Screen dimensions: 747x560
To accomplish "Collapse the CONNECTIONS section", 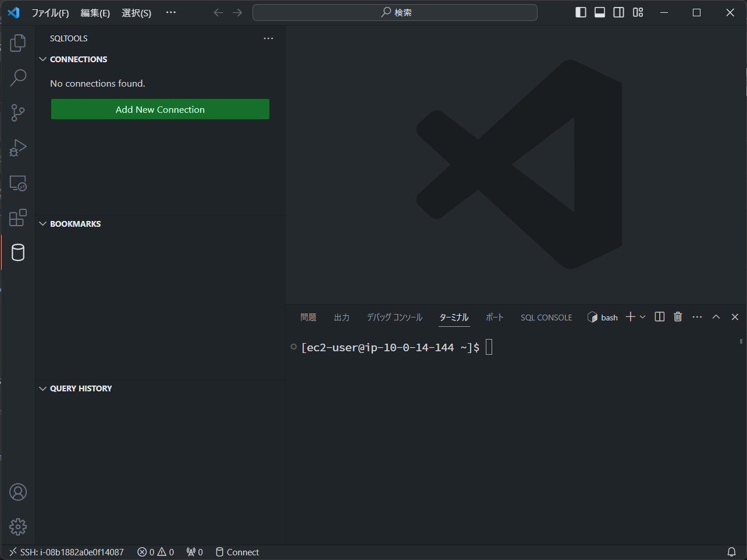I will click(x=43, y=59).
